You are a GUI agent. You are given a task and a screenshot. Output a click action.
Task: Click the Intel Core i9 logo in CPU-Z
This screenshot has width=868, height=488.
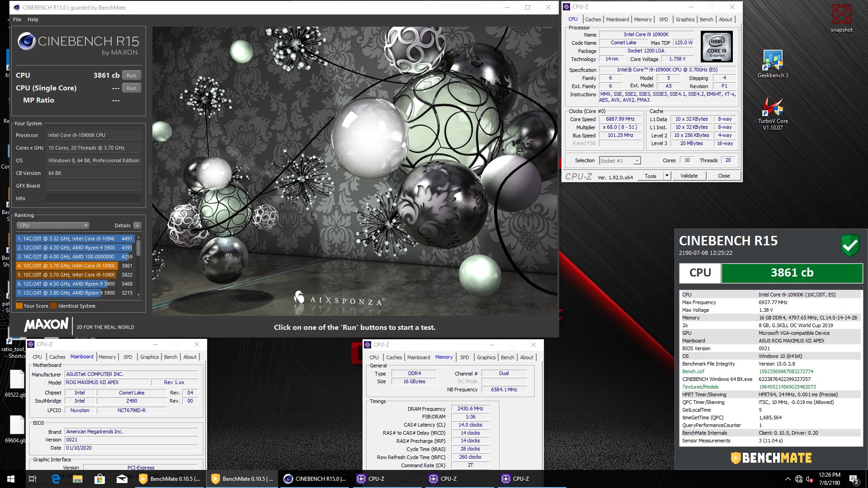pyautogui.click(x=717, y=47)
